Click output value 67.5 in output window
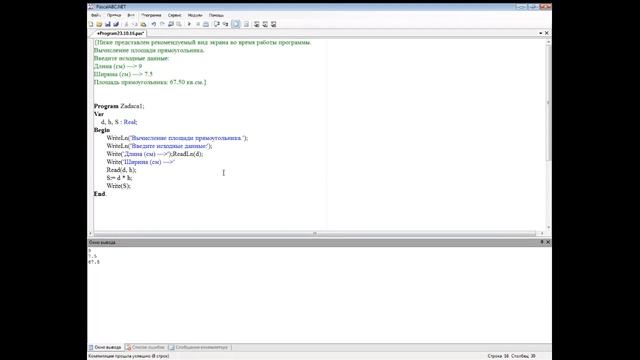This screenshot has height=360, width=640. click(94, 262)
